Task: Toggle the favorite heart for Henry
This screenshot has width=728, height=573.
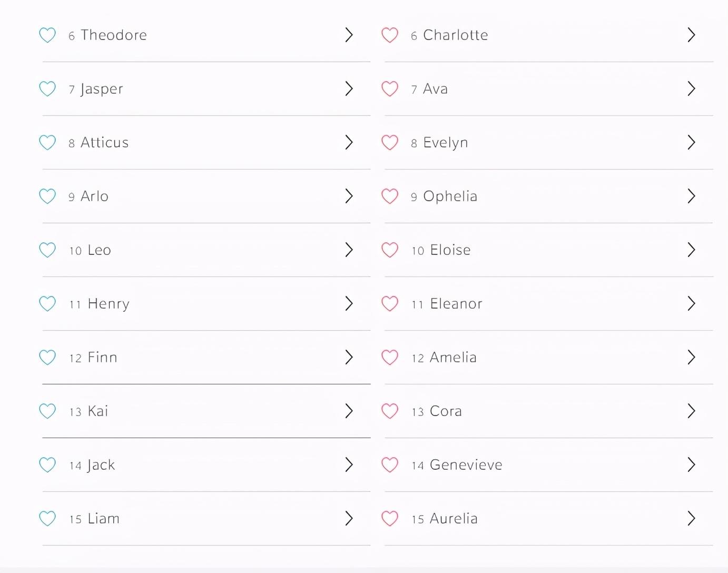Action: [x=47, y=304]
